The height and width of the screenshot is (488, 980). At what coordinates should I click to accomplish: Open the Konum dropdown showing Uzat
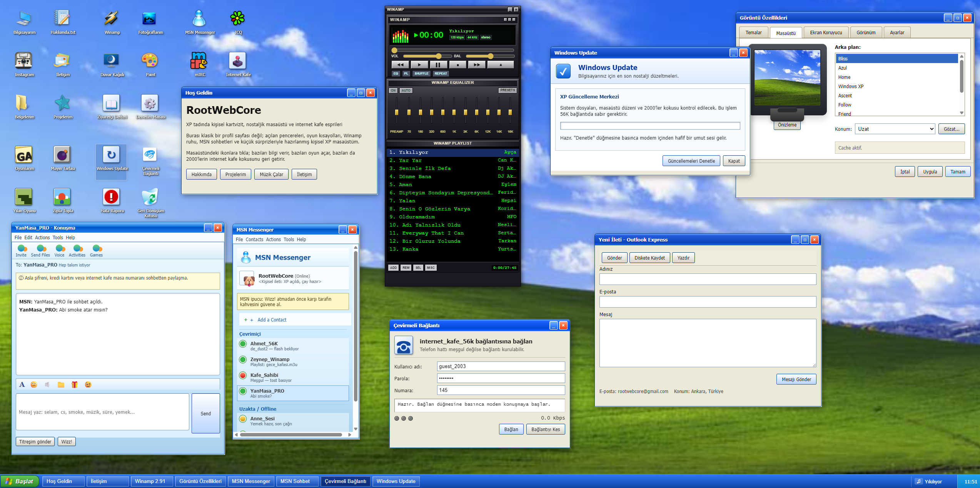(895, 129)
